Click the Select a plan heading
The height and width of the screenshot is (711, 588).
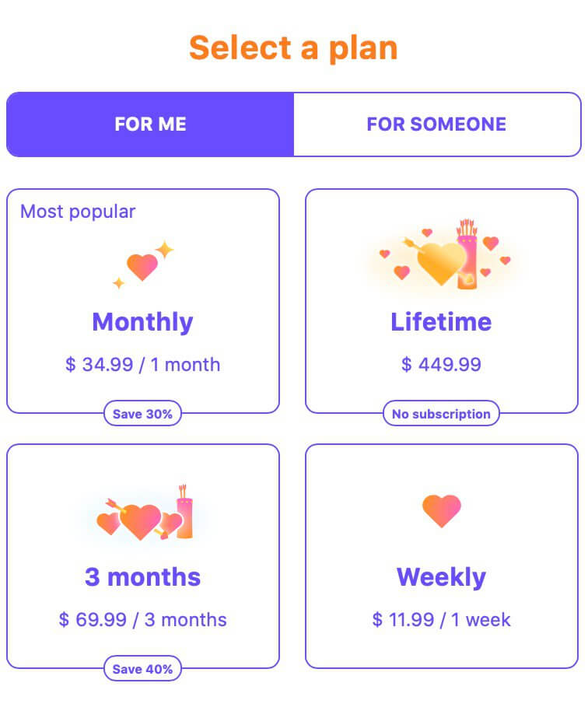pos(293,48)
